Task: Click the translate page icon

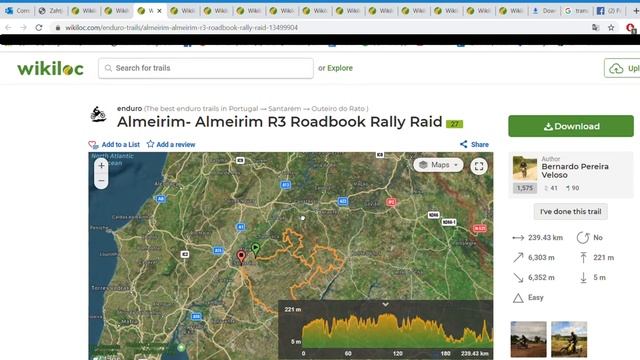Action: [x=596, y=27]
